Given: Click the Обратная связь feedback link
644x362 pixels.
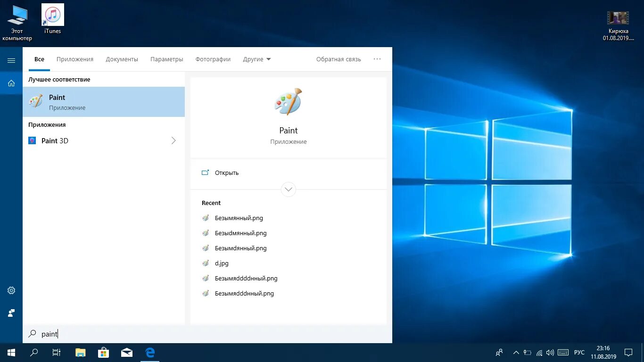Looking at the screenshot, I should coord(339,59).
